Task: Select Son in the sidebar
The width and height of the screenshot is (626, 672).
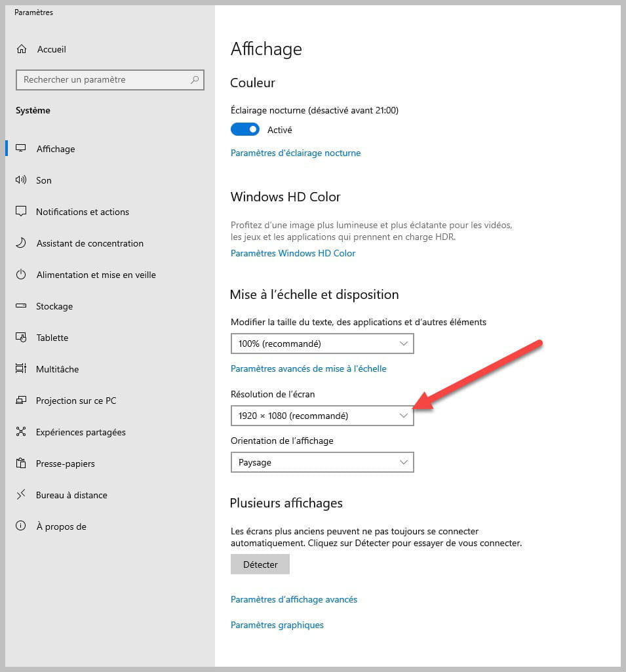Action: tap(44, 180)
